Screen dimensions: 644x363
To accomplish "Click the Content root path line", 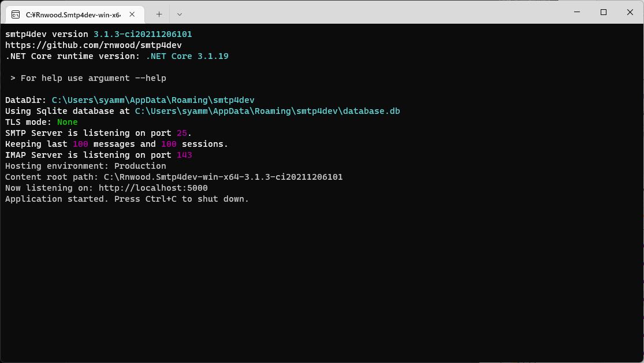I will [174, 177].
